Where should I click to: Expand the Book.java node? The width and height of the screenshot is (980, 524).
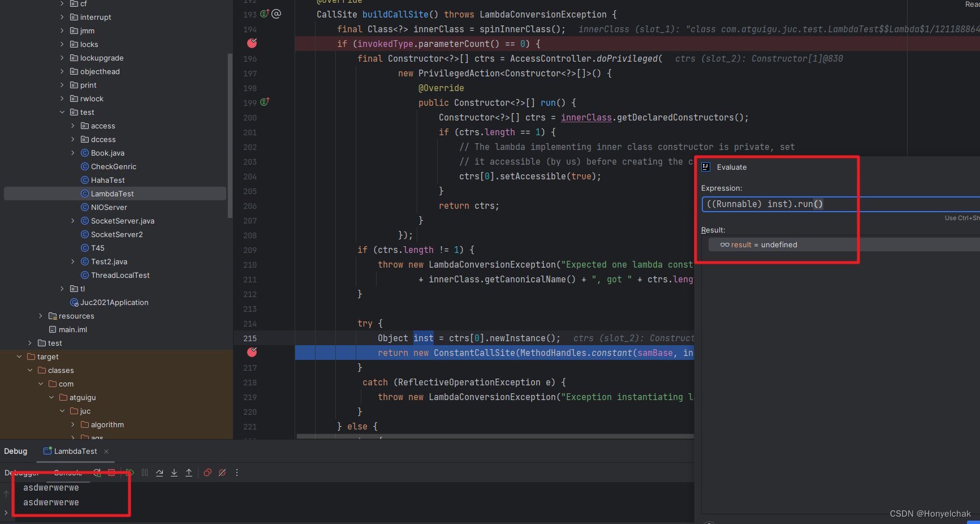[x=73, y=153]
